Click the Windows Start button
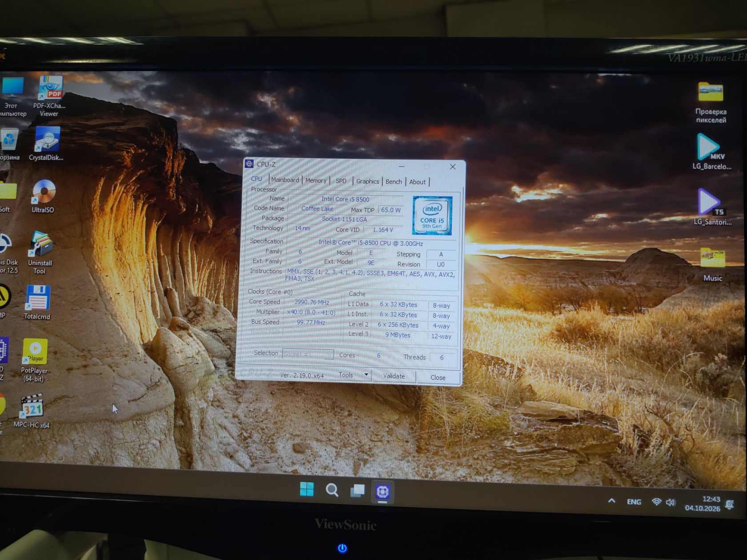Screen dimensions: 747x560 click(x=307, y=489)
